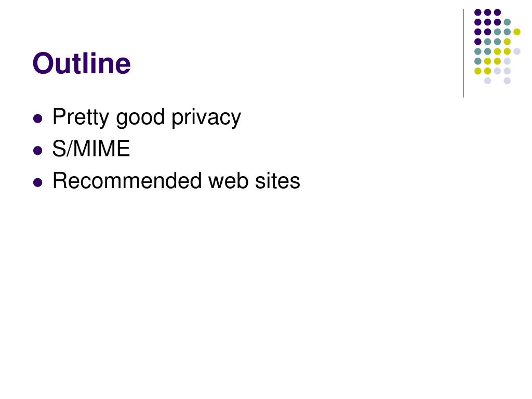This screenshot has width=532, height=399.
Task: Click the word "privacy" in first bullet
Action: point(206,118)
